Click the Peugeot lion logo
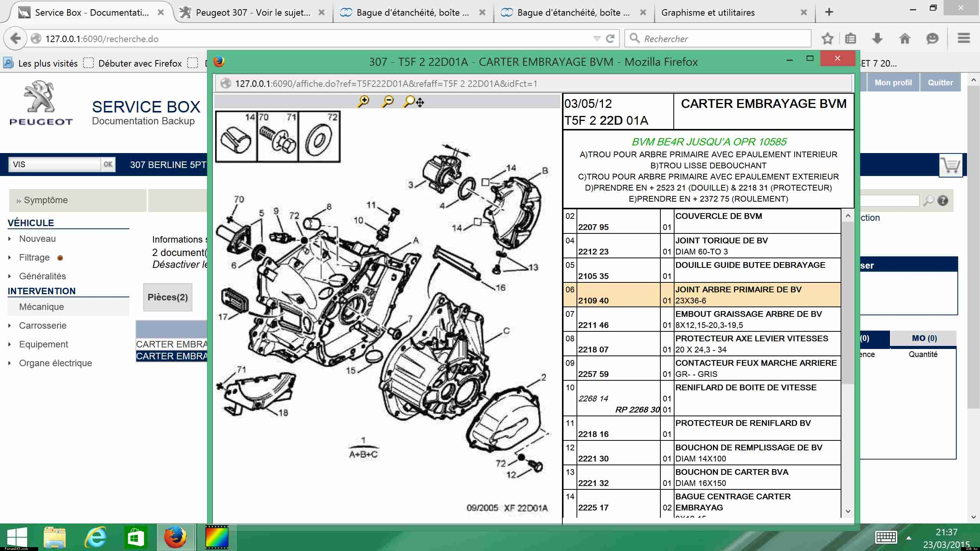The width and height of the screenshot is (980, 551). tap(41, 103)
